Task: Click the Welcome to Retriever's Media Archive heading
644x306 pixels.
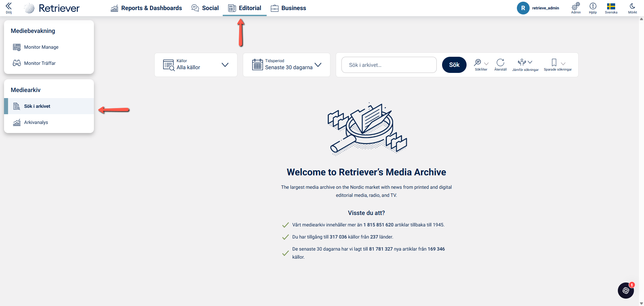Action: click(366, 172)
